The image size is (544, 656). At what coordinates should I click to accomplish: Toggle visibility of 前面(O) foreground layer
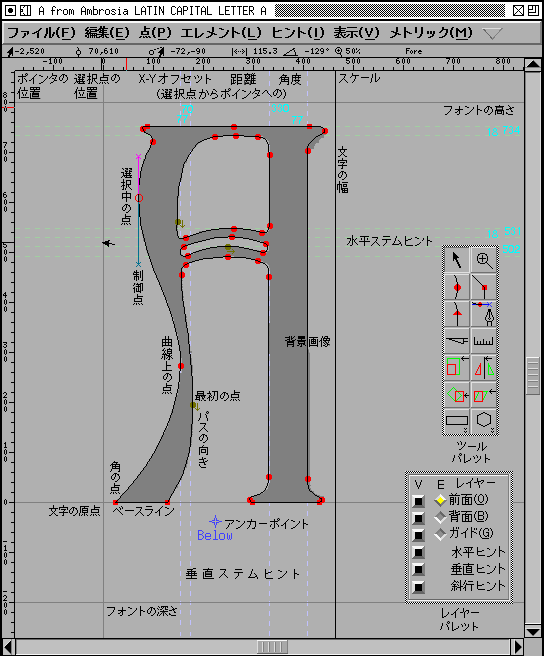coord(418,501)
